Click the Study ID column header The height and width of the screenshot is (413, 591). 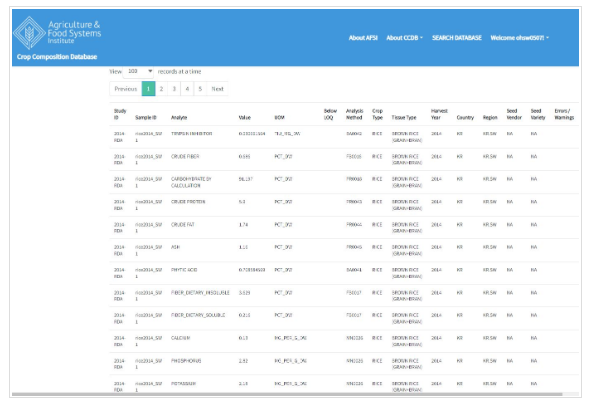120,114
